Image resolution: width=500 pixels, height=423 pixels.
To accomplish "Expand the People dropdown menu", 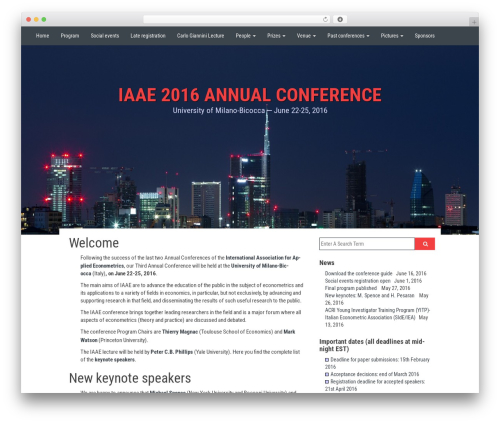I will [246, 36].
